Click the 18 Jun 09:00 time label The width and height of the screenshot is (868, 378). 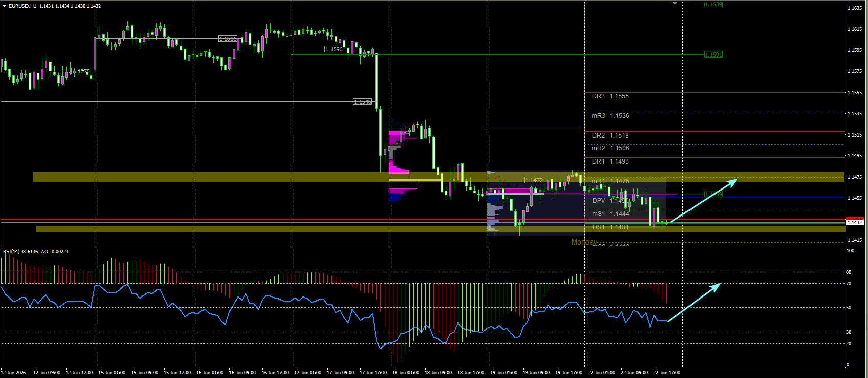(438, 373)
